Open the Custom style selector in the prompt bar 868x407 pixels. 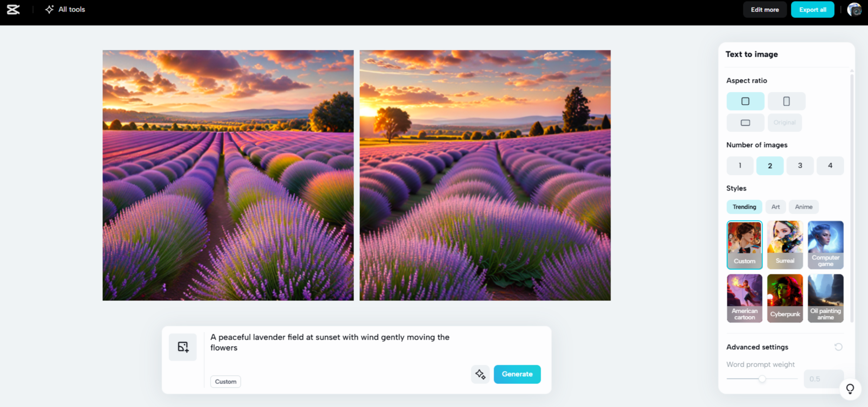point(225,381)
